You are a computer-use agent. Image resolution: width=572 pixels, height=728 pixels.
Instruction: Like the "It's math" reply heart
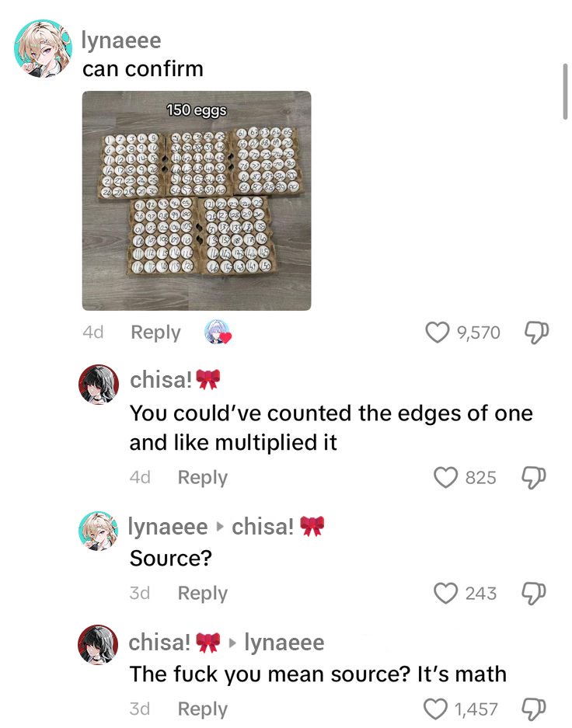(435, 709)
